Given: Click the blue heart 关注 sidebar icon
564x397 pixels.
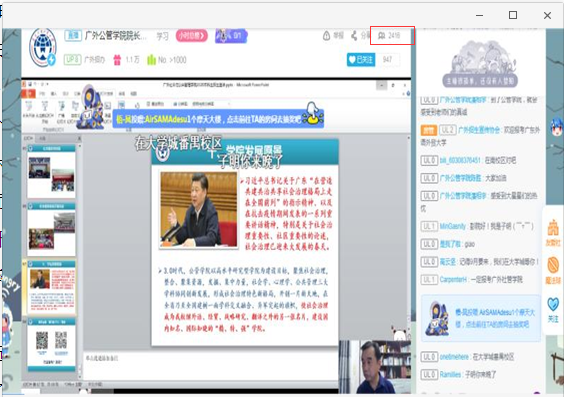Looking at the screenshot, I should (553, 305).
